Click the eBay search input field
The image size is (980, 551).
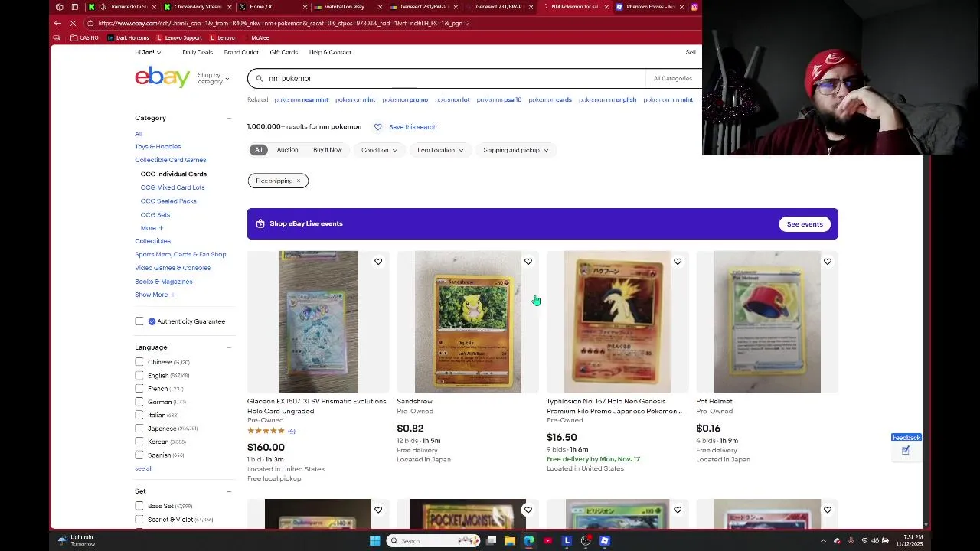pos(456,78)
